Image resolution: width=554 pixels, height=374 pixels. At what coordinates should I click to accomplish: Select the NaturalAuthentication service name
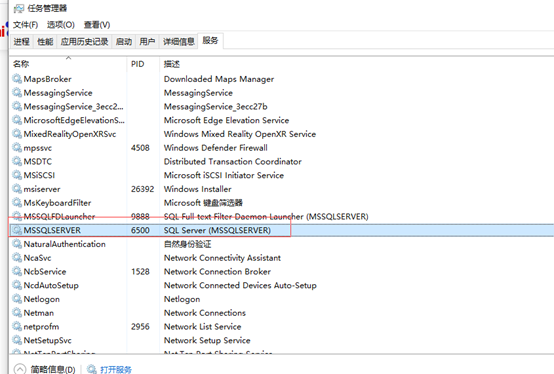[64, 244]
